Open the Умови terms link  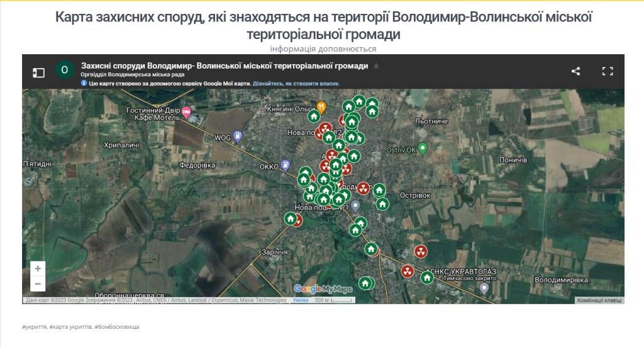tap(301, 300)
